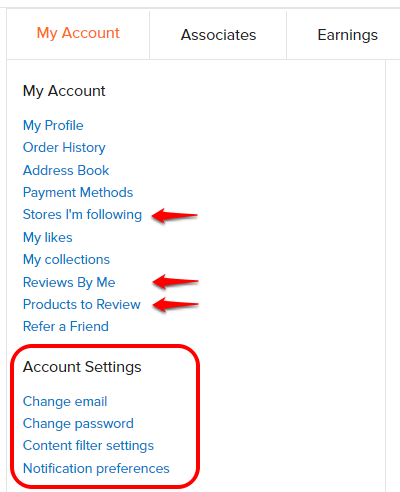
Task: Switch to the Earnings tab
Action: point(347,35)
